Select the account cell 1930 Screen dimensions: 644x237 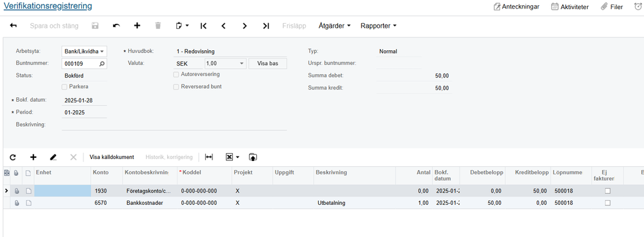coord(106,191)
